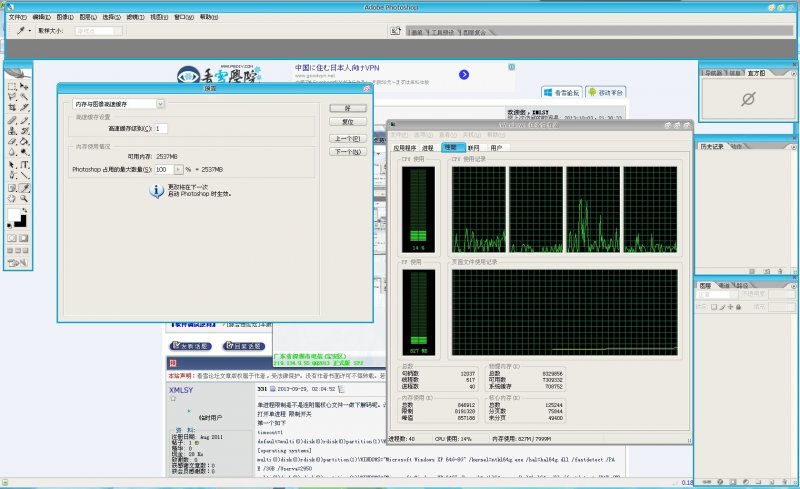
Task: Open the 移动平台 link on webpage
Action: click(x=606, y=92)
